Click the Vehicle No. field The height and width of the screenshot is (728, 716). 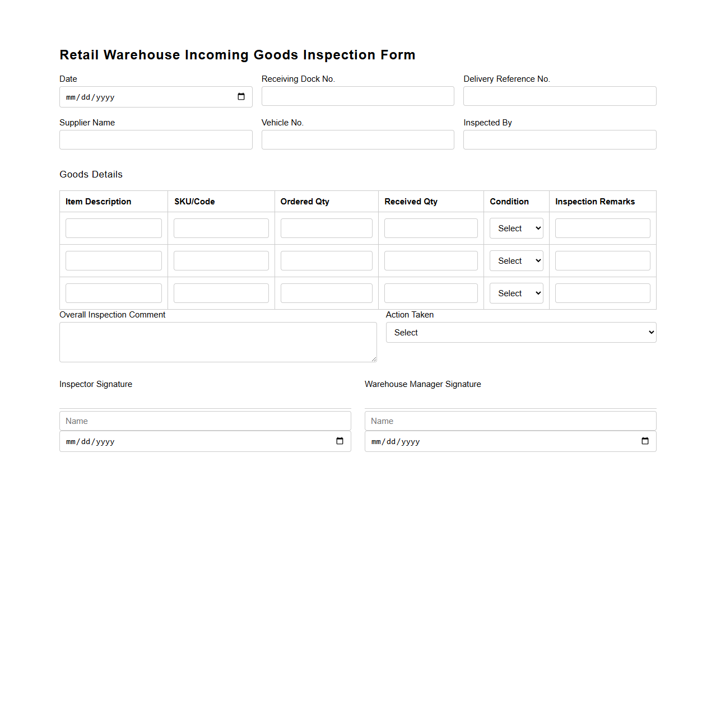[x=357, y=139]
